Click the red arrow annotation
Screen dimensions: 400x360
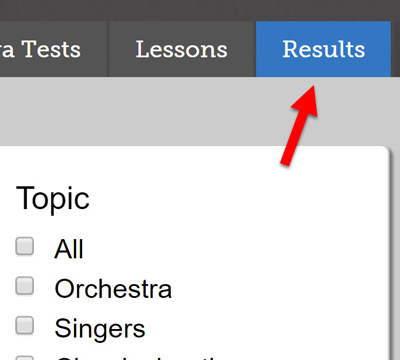(x=299, y=125)
